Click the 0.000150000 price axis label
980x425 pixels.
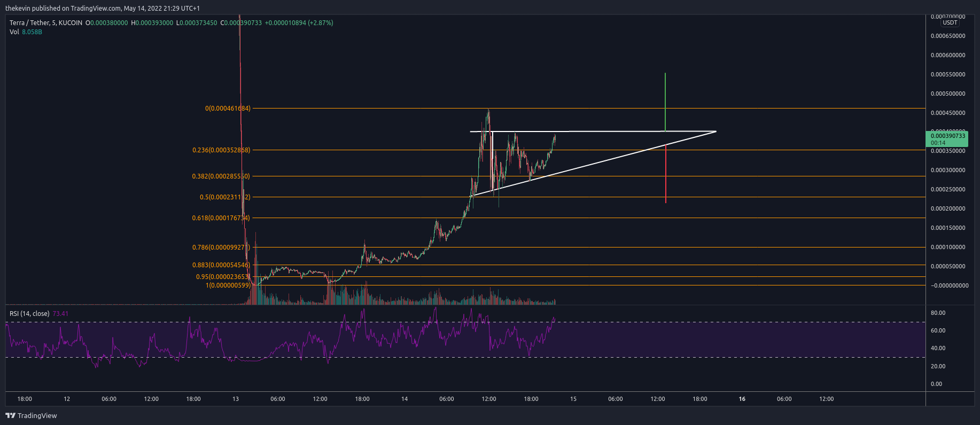pyautogui.click(x=948, y=228)
